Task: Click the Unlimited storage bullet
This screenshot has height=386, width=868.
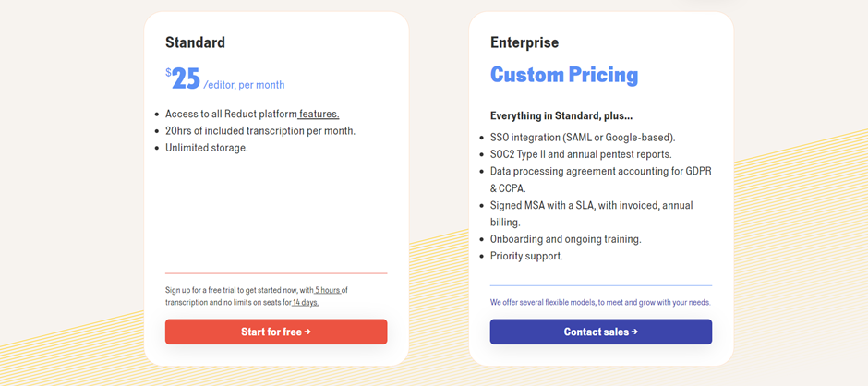Action: pyautogui.click(x=206, y=148)
